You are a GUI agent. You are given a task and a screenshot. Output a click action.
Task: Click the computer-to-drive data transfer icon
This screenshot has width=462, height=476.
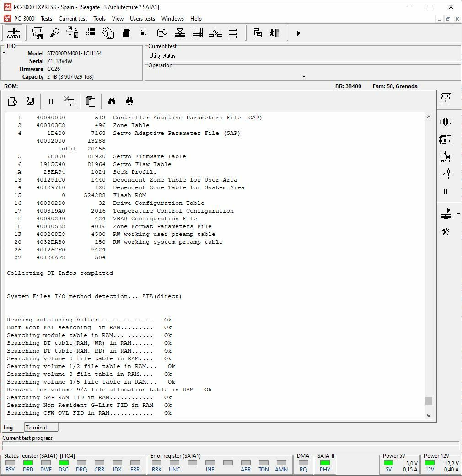click(x=73, y=33)
